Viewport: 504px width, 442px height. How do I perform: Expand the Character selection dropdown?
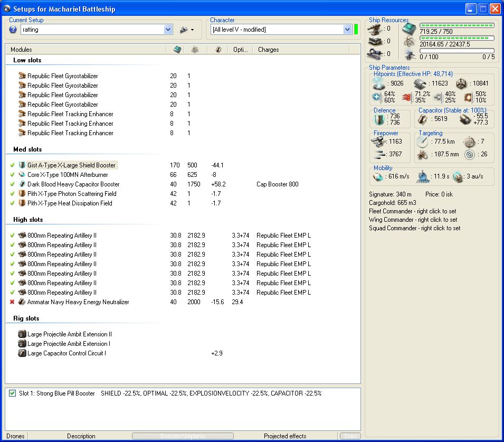point(347,30)
